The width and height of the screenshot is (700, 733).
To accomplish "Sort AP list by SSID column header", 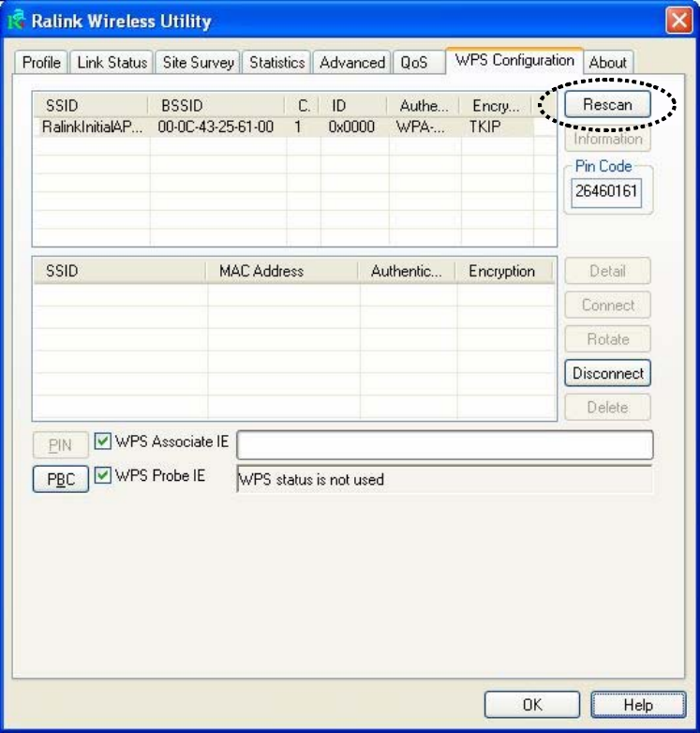I will click(x=91, y=105).
